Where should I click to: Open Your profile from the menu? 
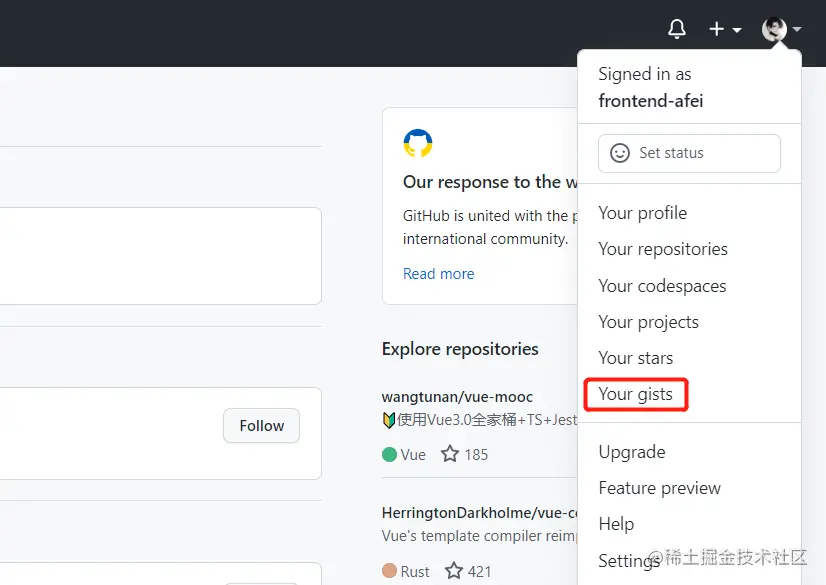[x=642, y=213]
